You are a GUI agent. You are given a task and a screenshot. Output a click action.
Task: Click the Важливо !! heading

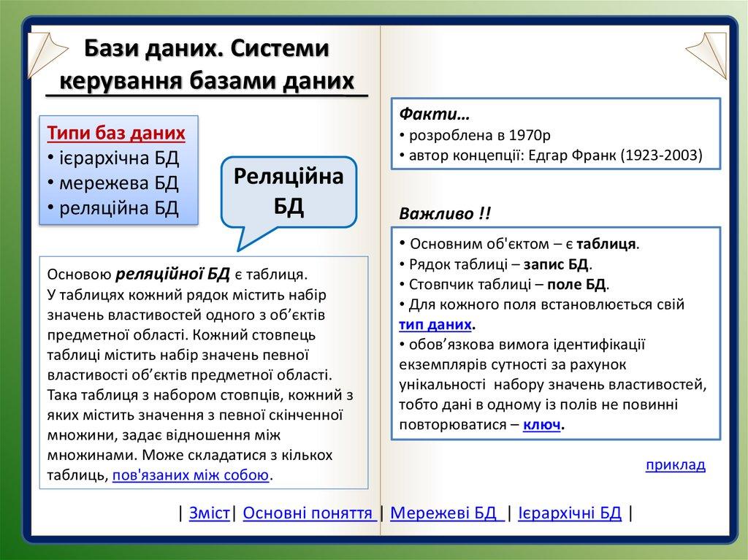coord(446,214)
